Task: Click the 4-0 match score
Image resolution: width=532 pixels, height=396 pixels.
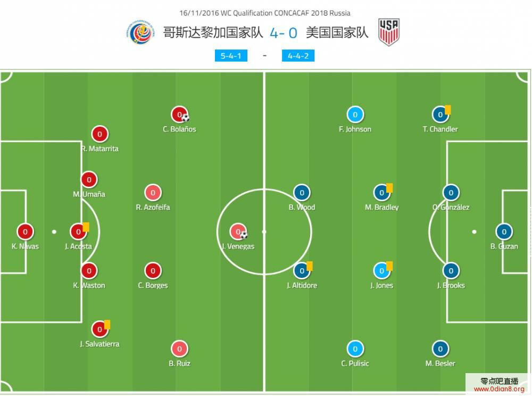Action: click(284, 33)
